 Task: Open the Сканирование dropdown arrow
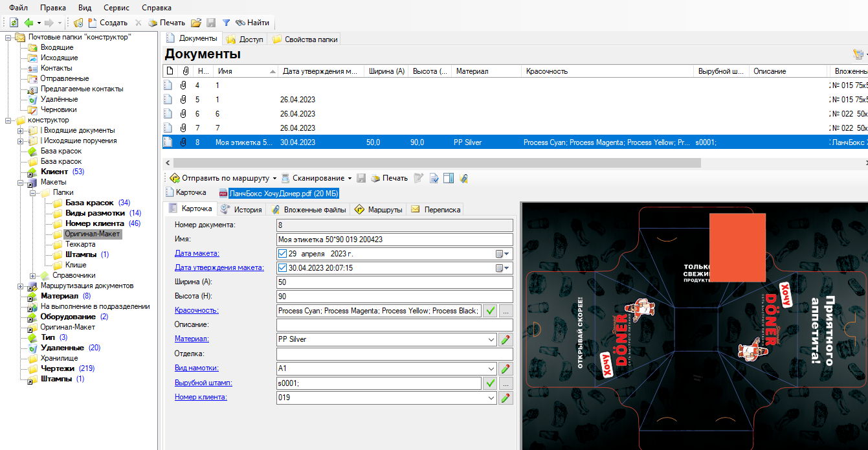(x=350, y=178)
